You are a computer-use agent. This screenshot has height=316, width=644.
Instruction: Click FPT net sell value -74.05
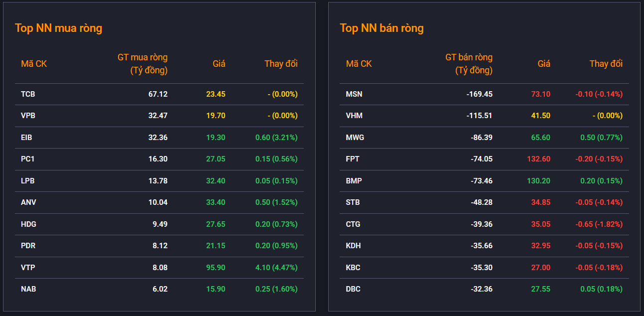[x=481, y=159]
